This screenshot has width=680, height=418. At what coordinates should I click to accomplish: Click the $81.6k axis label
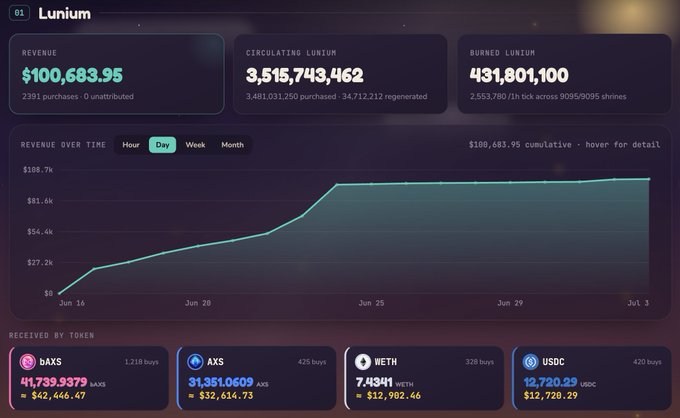tap(40, 201)
